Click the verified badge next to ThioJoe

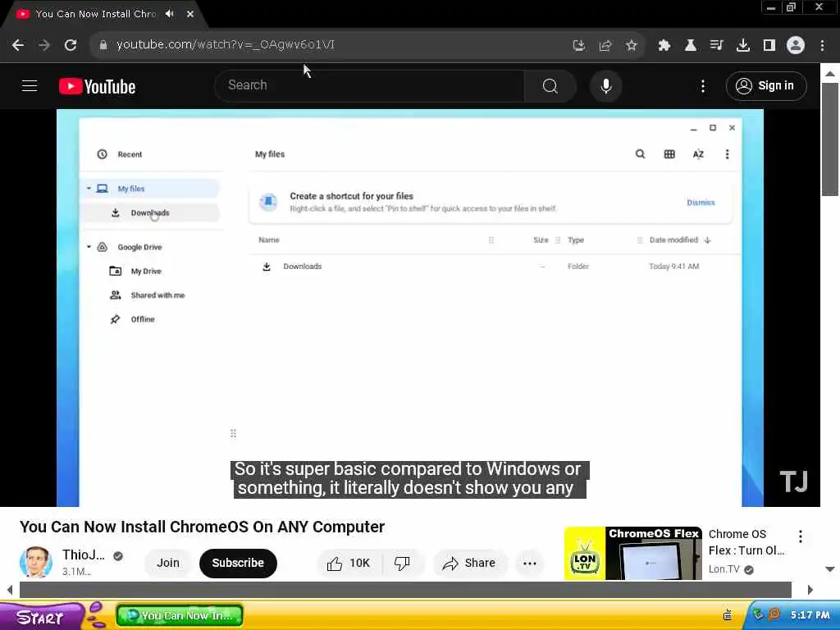point(118,556)
